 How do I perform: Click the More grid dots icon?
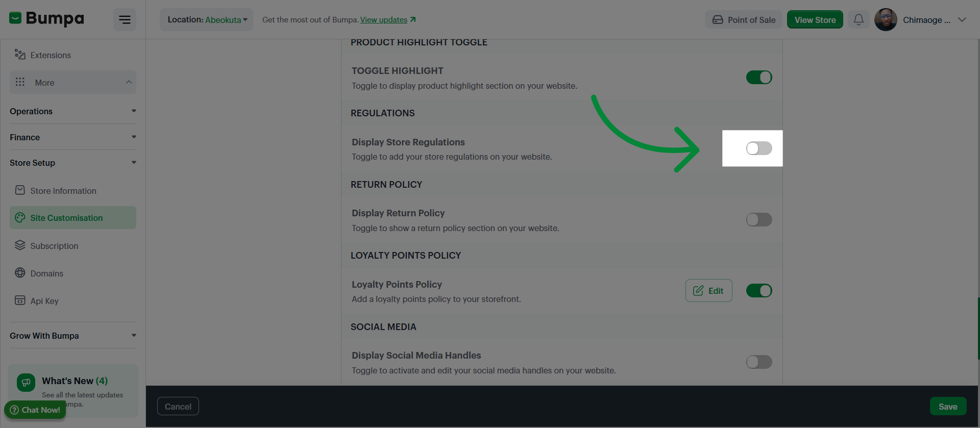[20, 82]
